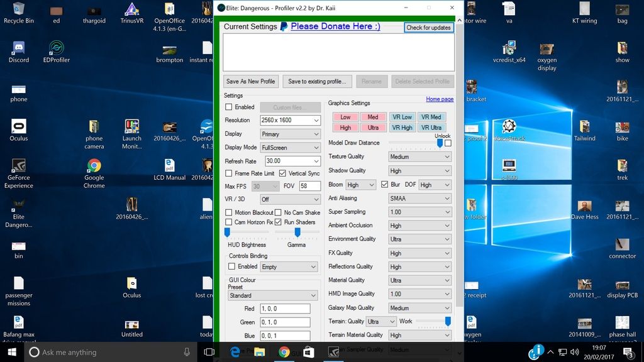
Task: Expand the VR / 3D dropdown
Action: coord(291,199)
